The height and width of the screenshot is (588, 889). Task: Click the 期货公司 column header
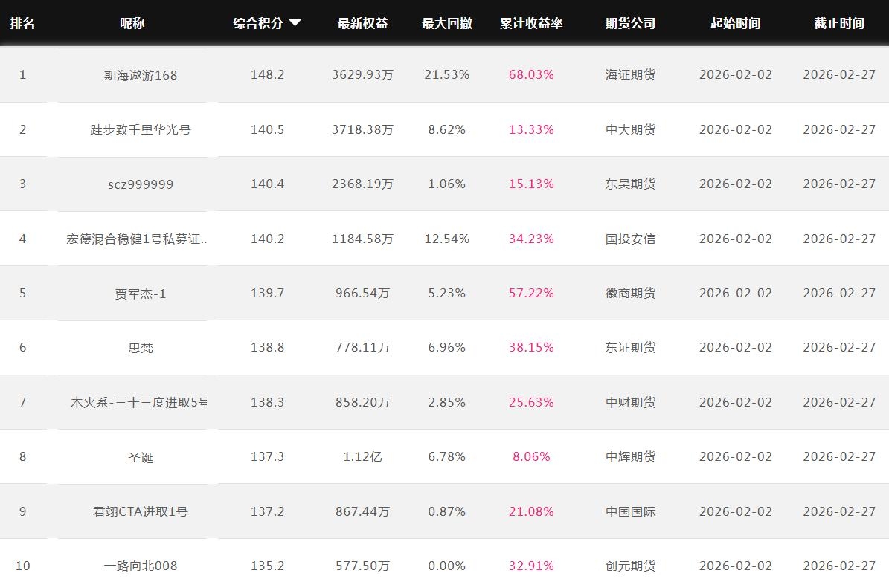pyautogui.click(x=630, y=23)
